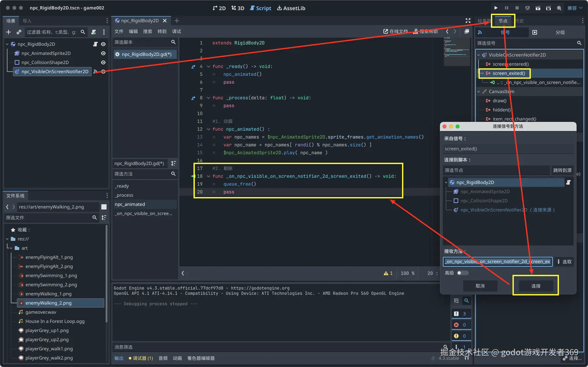Image resolution: width=588 pixels, height=367 pixels.
Task: Focus the 接收方法 receiver method field
Action: tap(498, 262)
